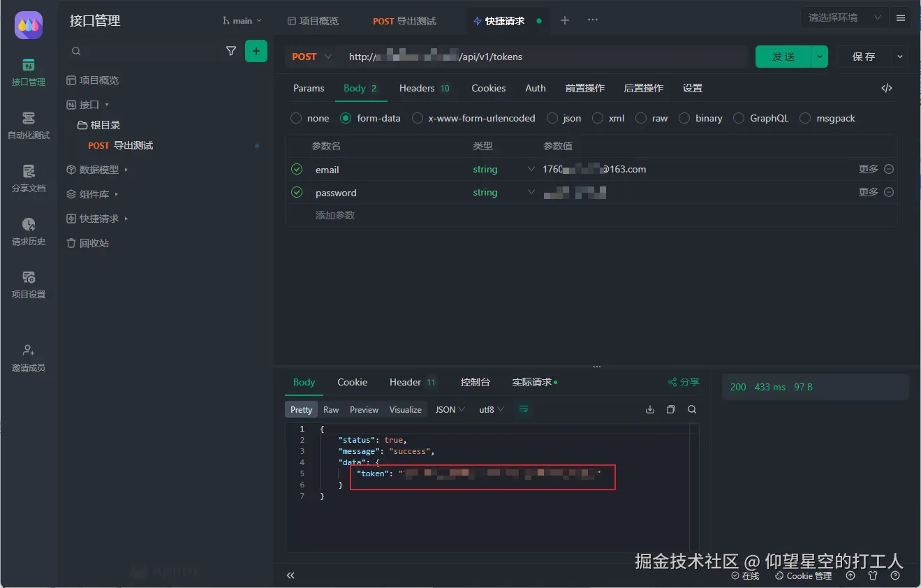Click the shirt theme icon in the status bar
The width and height of the screenshot is (921, 588).
click(x=873, y=576)
